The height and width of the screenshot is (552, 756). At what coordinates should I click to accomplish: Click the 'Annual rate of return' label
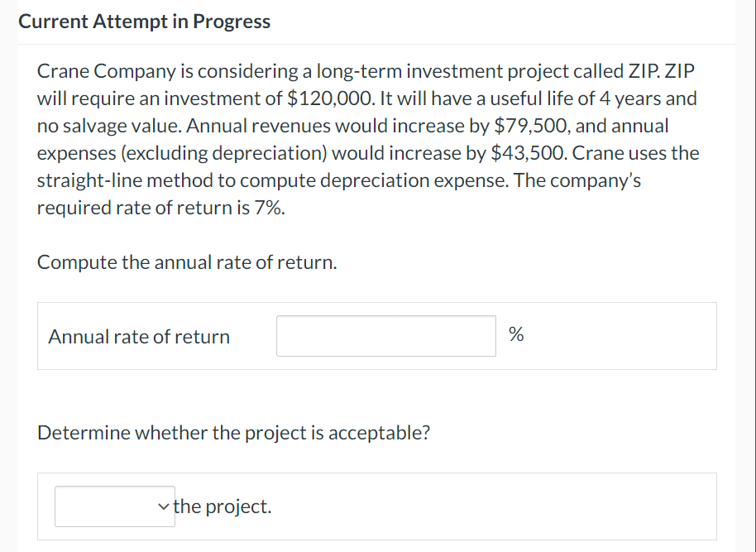139,337
